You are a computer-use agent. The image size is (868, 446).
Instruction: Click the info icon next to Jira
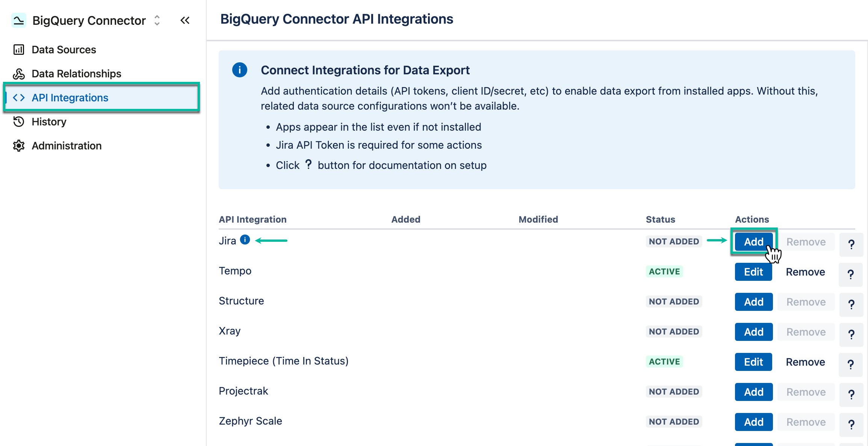(245, 239)
